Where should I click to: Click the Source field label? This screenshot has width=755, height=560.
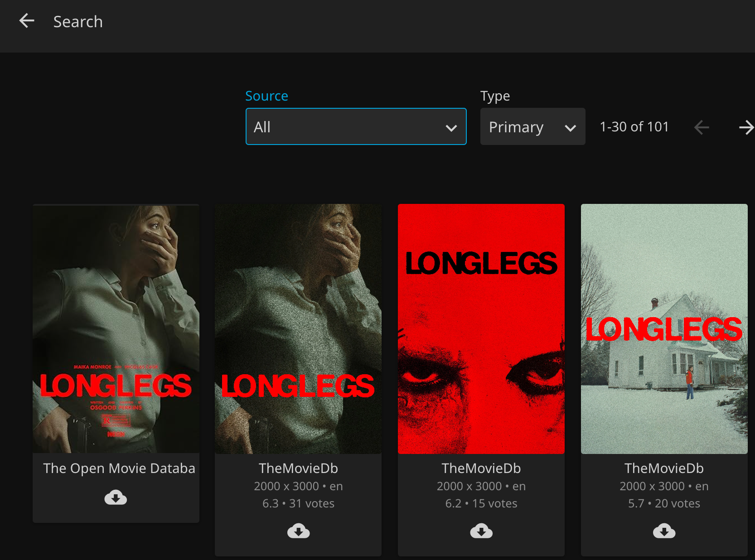(x=266, y=96)
